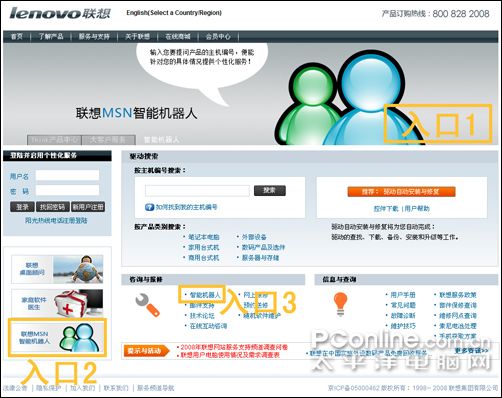Image resolution: width=502 pixels, height=398 pixels.
Task: Open the 用户手册 link
Action: click(x=403, y=295)
